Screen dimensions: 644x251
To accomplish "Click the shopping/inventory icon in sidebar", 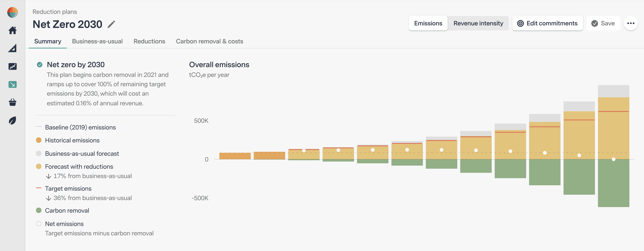I will tap(12, 102).
